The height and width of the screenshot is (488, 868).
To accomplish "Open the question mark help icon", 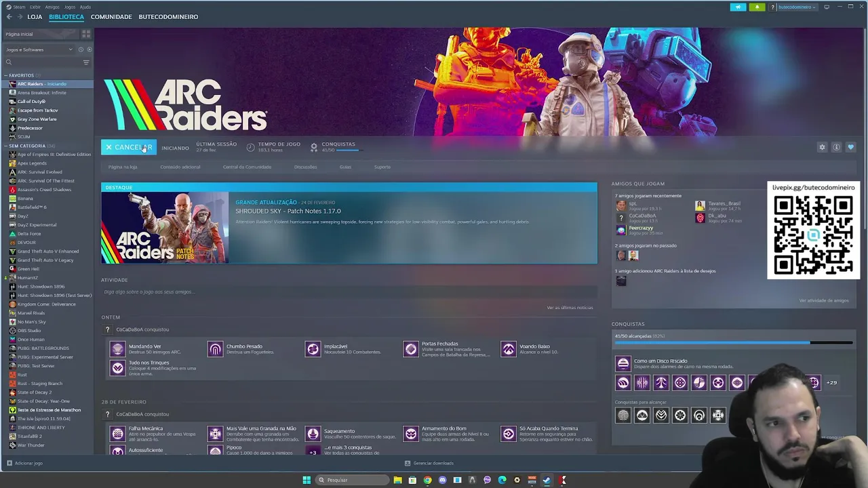I will (x=772, y=7).
